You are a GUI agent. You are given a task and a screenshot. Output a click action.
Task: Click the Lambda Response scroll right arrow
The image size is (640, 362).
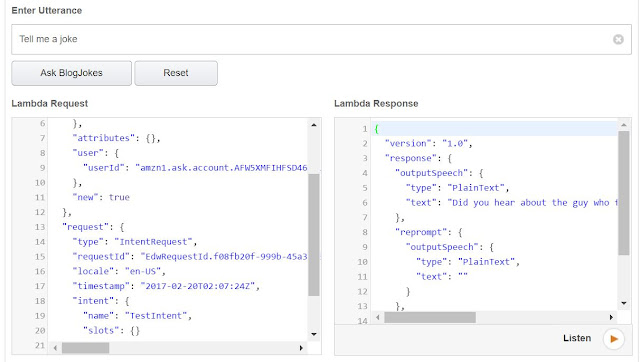point(611,317)
